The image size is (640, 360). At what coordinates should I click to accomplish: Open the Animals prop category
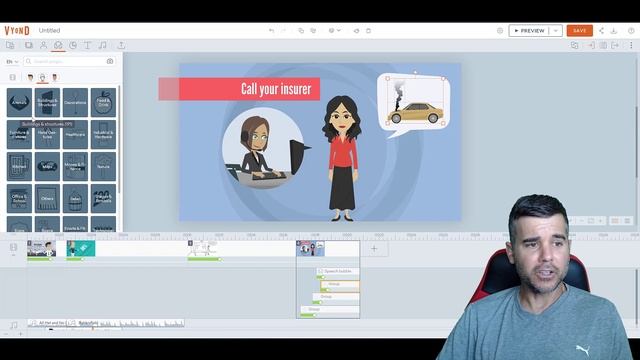click(x=19, y=102)
